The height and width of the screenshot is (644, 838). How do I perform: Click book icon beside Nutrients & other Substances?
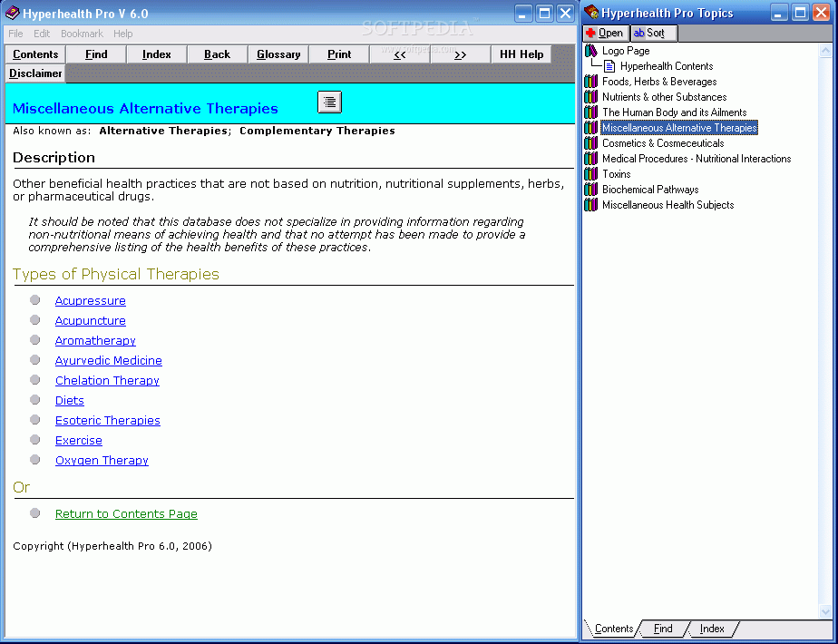pyautogui.click(x=590, y=97)
